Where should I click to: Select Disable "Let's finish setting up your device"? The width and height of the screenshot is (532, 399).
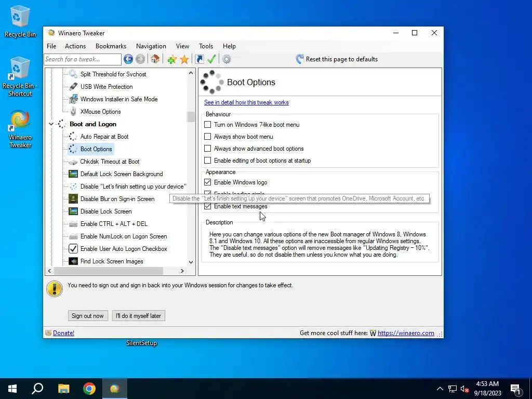pyautogui.click(x=134, y=187)
